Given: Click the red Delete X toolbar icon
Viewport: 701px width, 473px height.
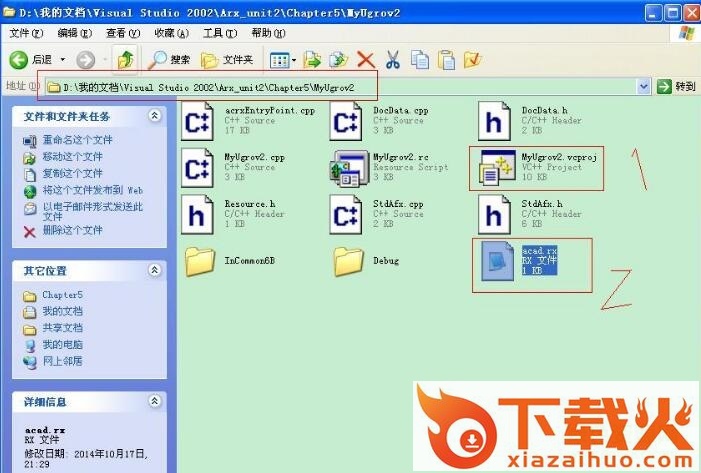Looking at the screenshot, I should tap(366, 60).
